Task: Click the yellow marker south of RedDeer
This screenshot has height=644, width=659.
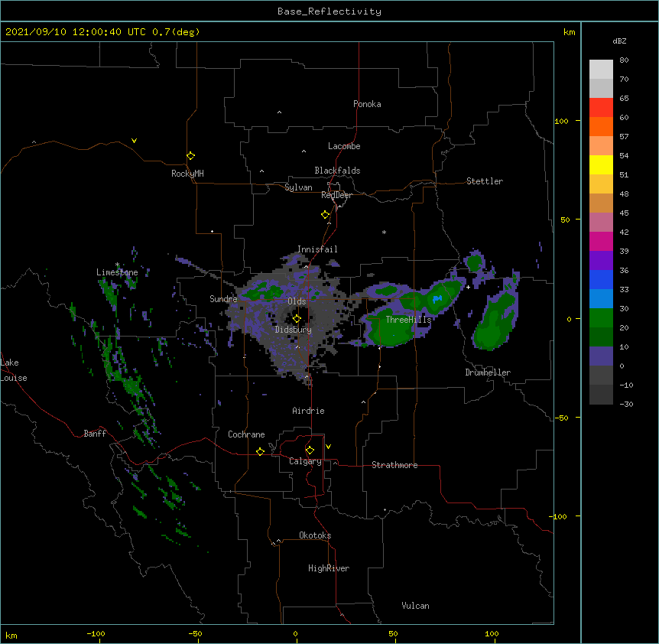Action: click(x=325, y=215)
